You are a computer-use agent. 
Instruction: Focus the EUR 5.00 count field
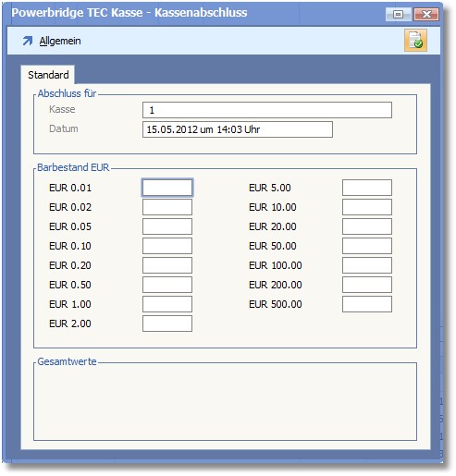coord(367,188)
